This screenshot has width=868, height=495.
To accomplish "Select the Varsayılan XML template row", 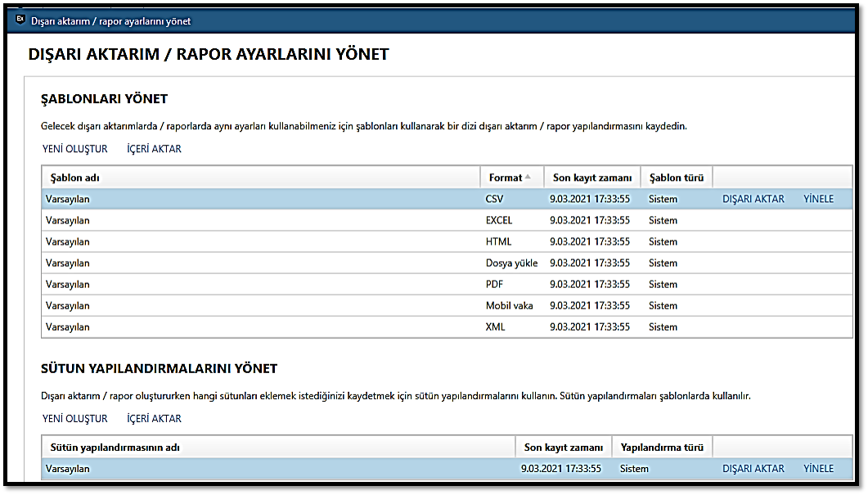I will [x=245, y=326].
